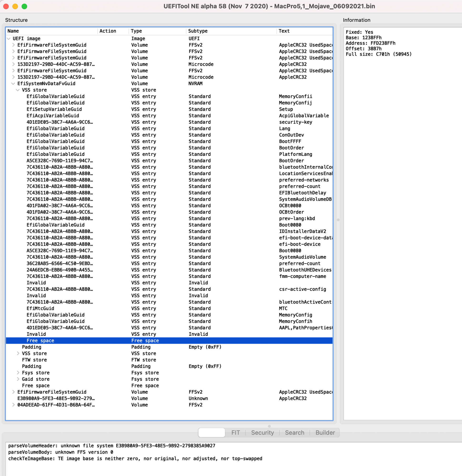Collapse the UEFI image root node
Screen dimensions: 462x476
click(9, 39)
